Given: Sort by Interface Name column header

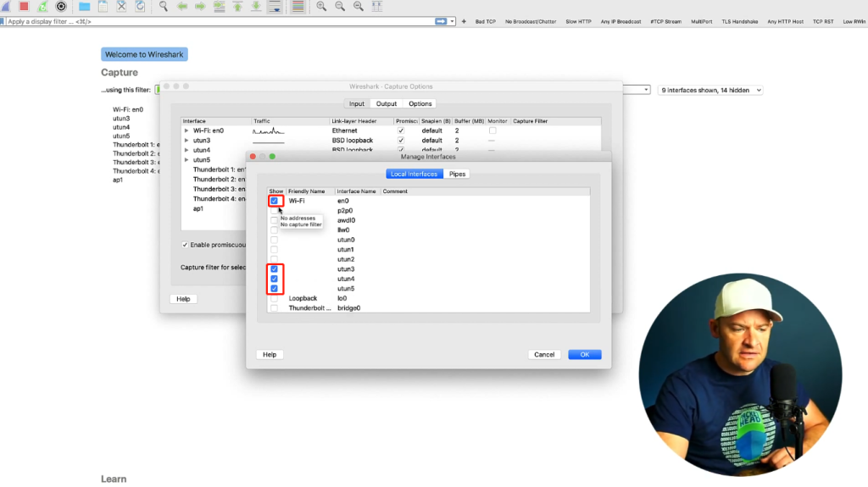Looking at the screenshot, I should click(357, 191).
